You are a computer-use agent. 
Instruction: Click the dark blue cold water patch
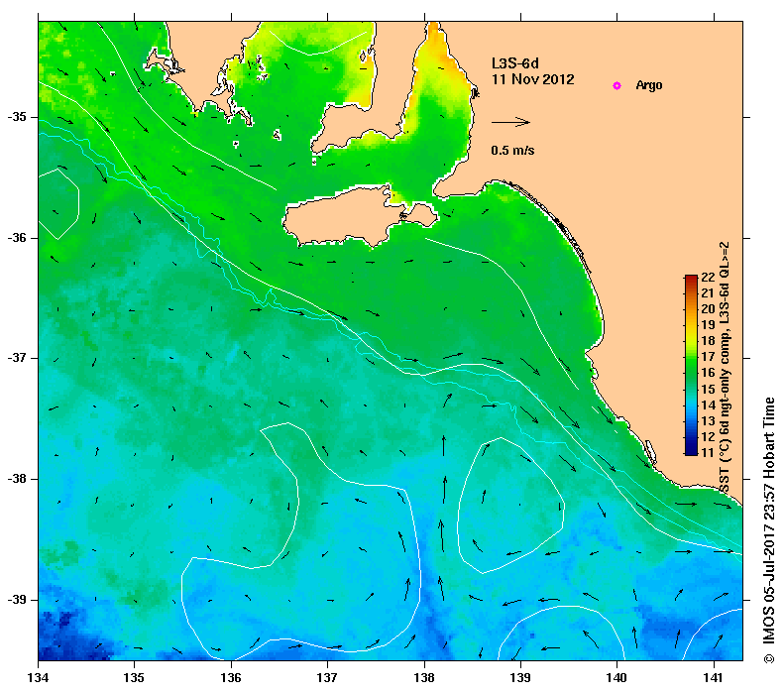(70, 637)
